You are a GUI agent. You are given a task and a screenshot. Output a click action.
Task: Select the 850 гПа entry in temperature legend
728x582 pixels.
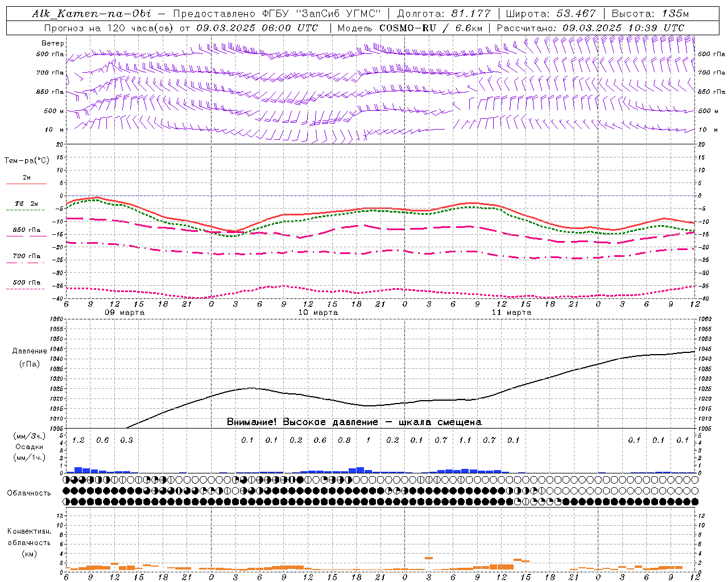pos(26,230)
